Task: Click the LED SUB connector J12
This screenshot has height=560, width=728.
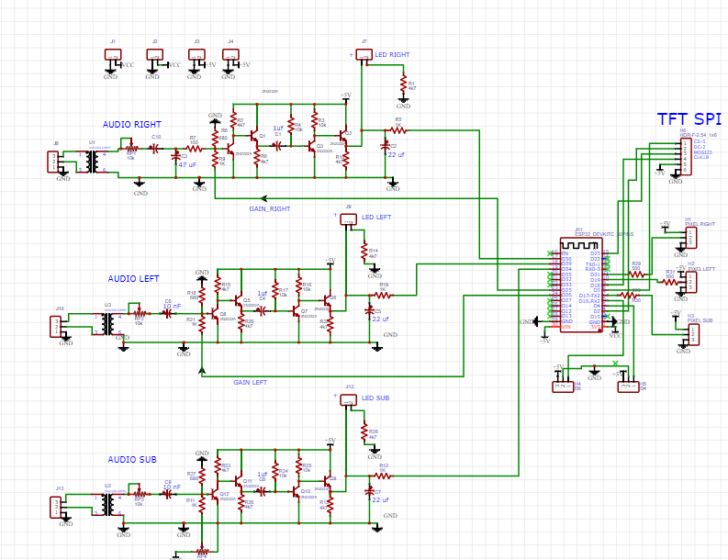Action: pyautogui.click(x=349, y=400)
